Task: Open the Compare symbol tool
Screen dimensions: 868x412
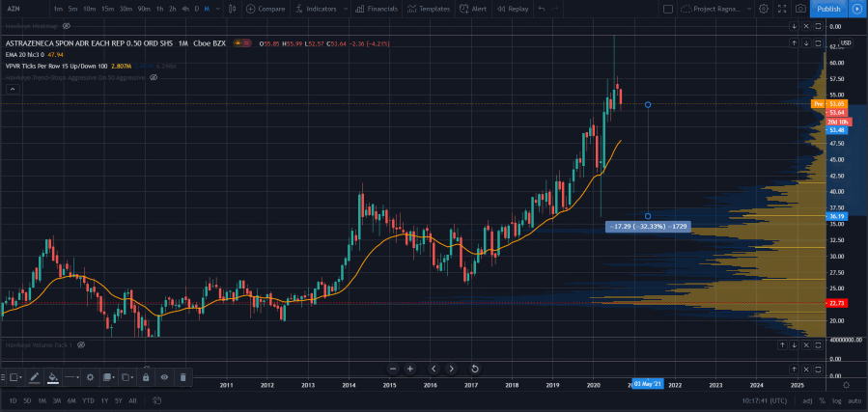Action: [265, 9]
